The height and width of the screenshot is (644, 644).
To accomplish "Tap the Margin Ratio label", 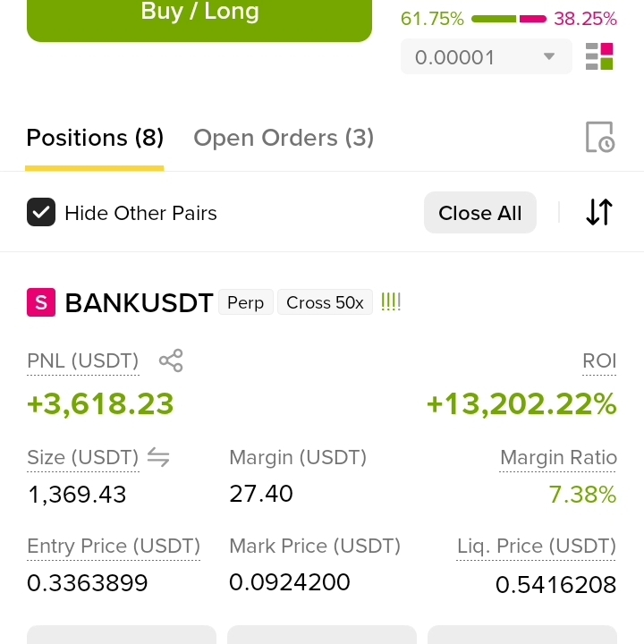I will (558, 457).
